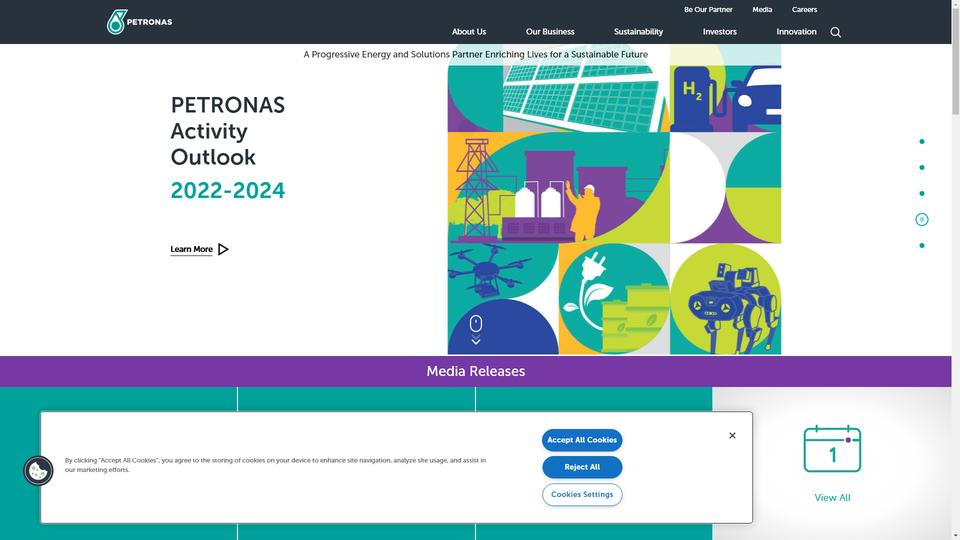Open the Media top link
This screenshot has width=960, height=540.
762,10
